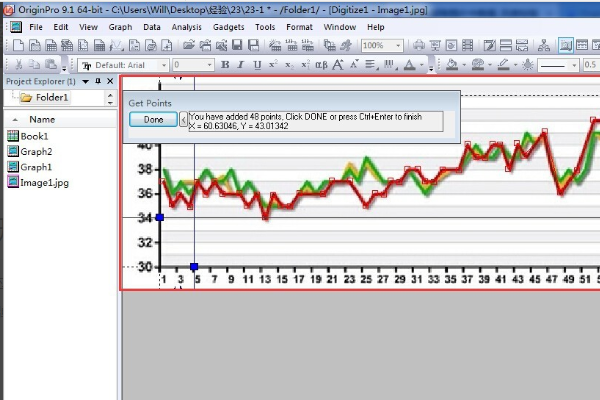
Task: Click the Cut scissors icon
Action: (18, 64)
